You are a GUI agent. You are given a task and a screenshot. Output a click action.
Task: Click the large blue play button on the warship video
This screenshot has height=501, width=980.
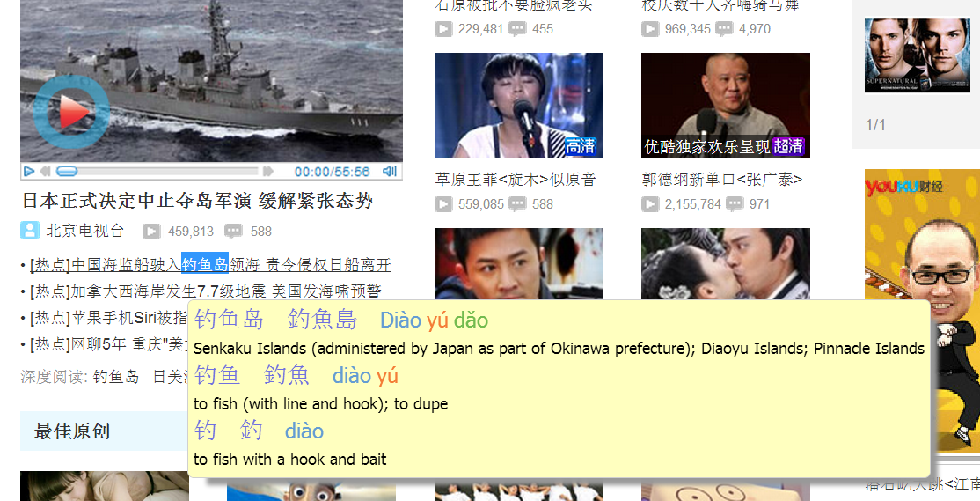click(71, 113)
